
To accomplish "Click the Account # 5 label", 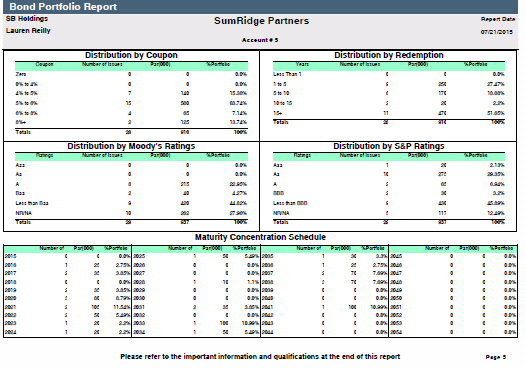I will coord(260,40).
